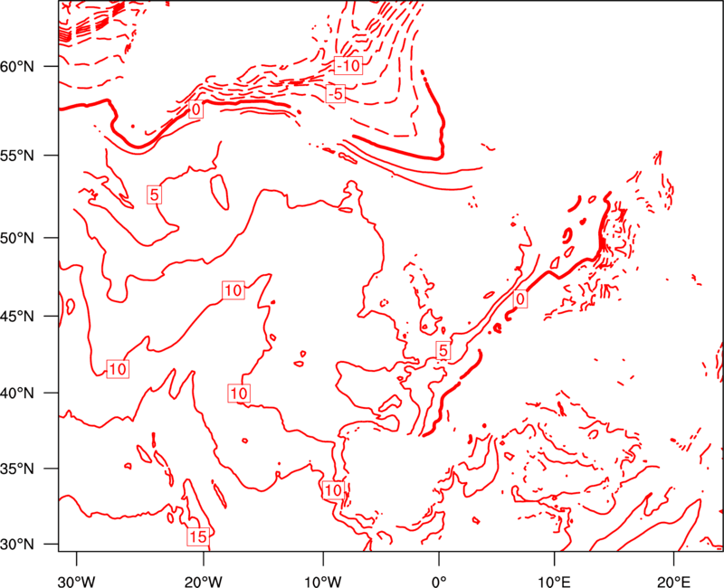Click the -10 contour label box
Screen dimensions: 724x588
pos(348,66)
